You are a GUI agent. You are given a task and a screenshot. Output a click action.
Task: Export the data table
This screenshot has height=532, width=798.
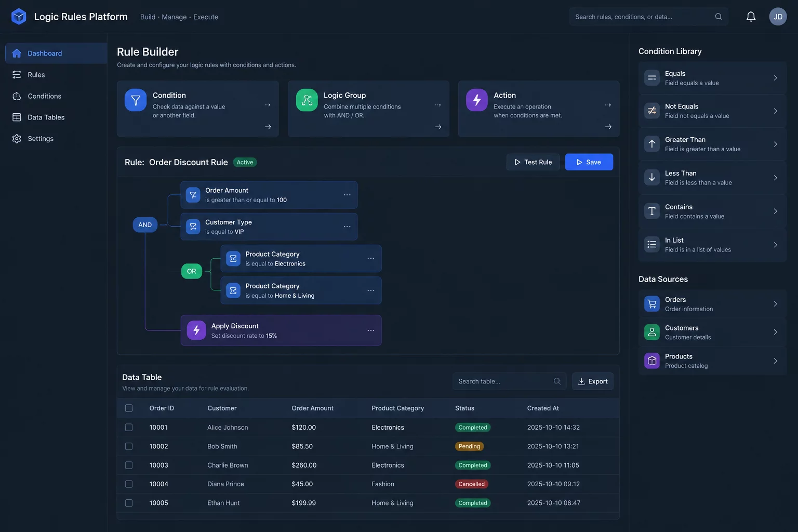593,381
